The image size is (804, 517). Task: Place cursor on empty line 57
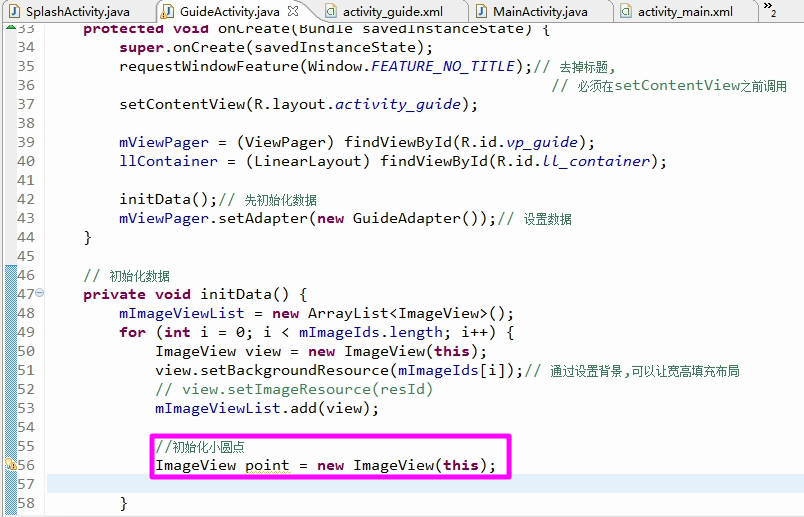[x=425, y=484]
